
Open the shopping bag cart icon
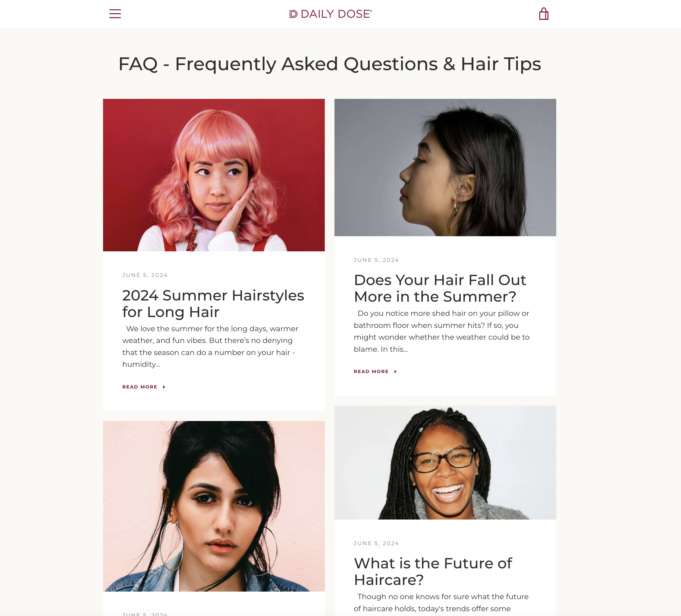[544, 14]
